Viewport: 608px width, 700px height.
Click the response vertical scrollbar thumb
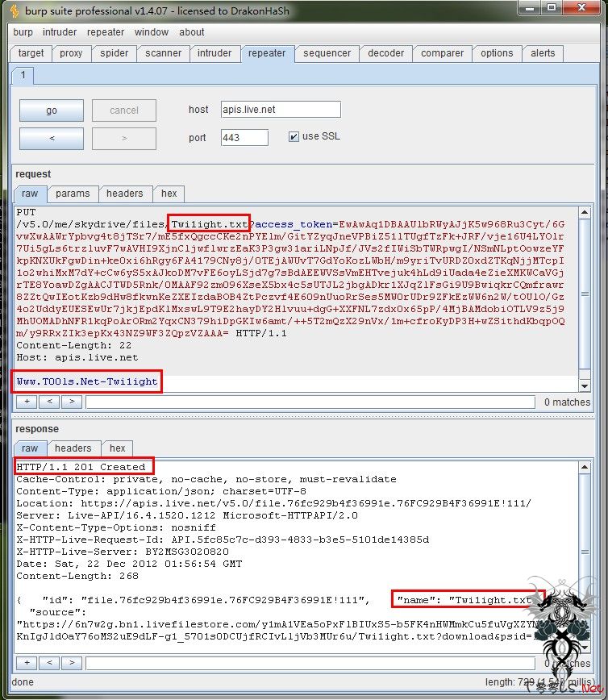(585, 552)
